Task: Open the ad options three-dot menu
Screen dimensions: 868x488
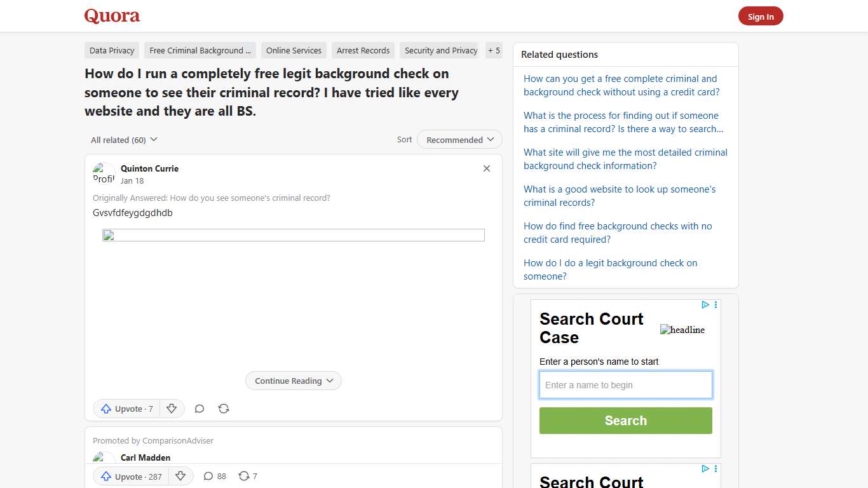Action: (x=715, y=305)
